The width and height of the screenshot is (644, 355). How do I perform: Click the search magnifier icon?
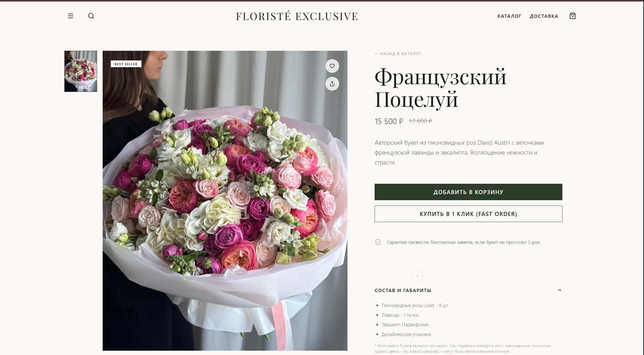(91, 16)
